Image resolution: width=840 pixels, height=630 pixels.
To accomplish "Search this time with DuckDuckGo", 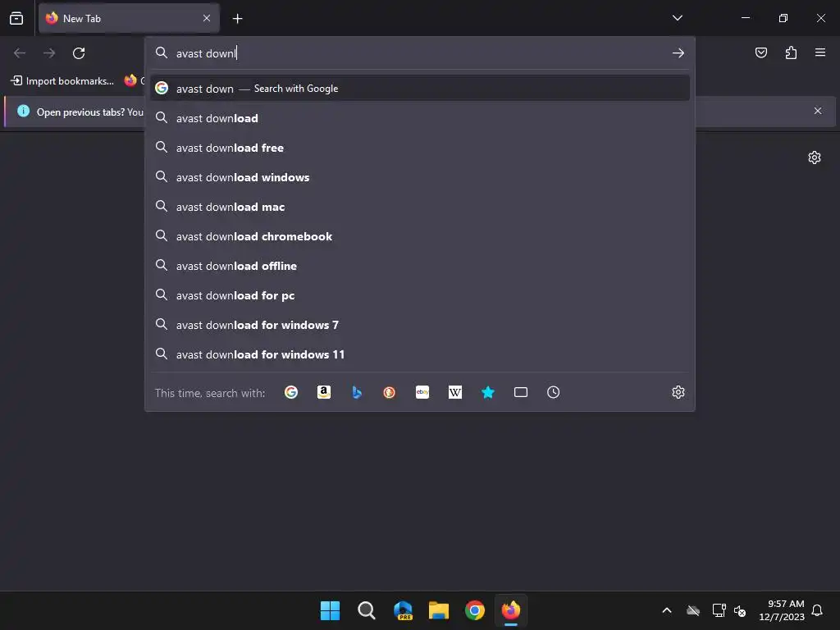I will 390,392.
